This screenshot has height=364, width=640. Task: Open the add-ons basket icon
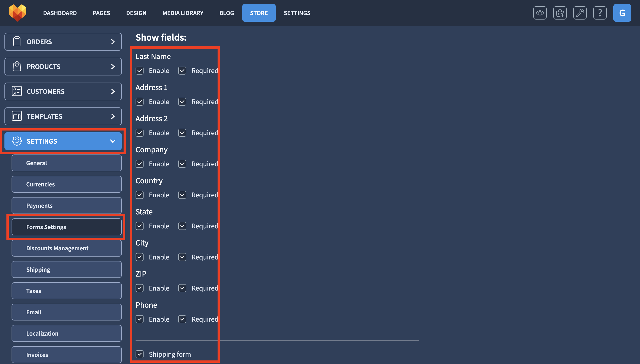click(x=560, y=13)
